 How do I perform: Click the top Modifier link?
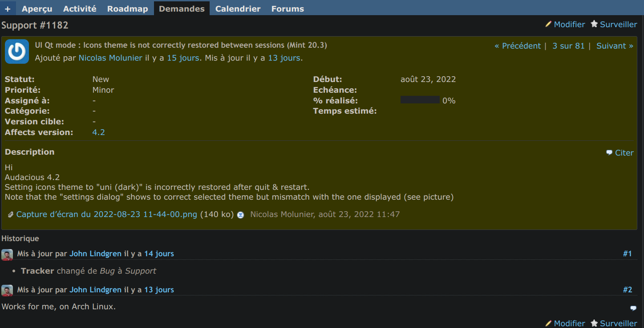[569, 25]
